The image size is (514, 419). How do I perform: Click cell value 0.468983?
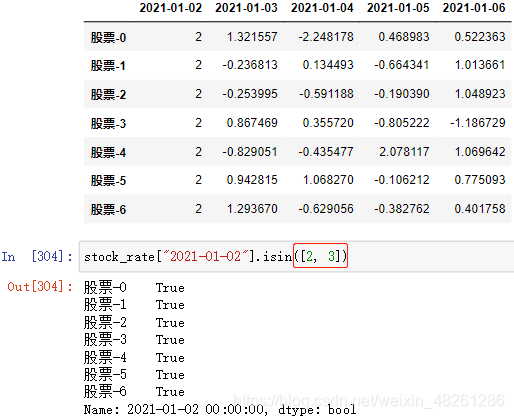coord(404,37)
